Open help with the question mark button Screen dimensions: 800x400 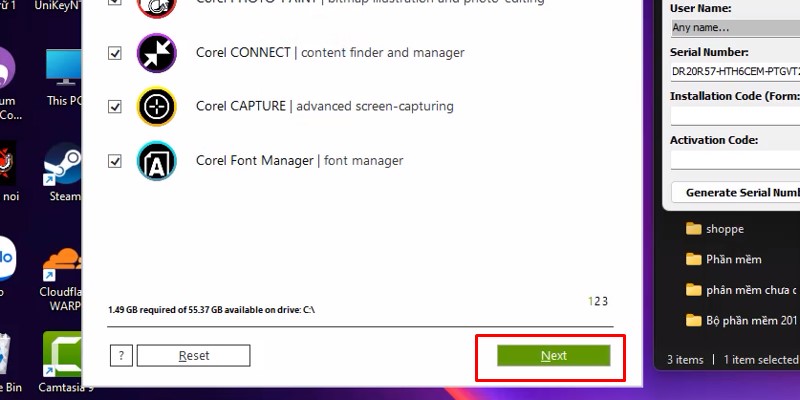pos(121,355)
